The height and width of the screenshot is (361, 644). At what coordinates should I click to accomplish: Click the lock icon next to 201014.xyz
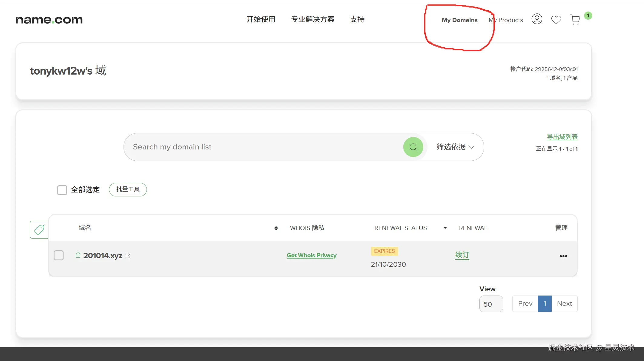pos(78,255)
